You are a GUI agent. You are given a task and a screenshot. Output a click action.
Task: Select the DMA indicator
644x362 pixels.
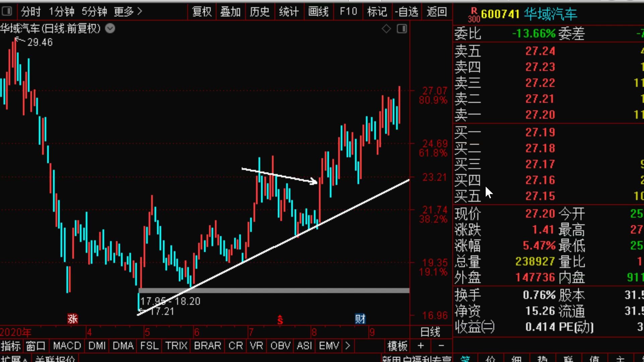click(123, 346)
